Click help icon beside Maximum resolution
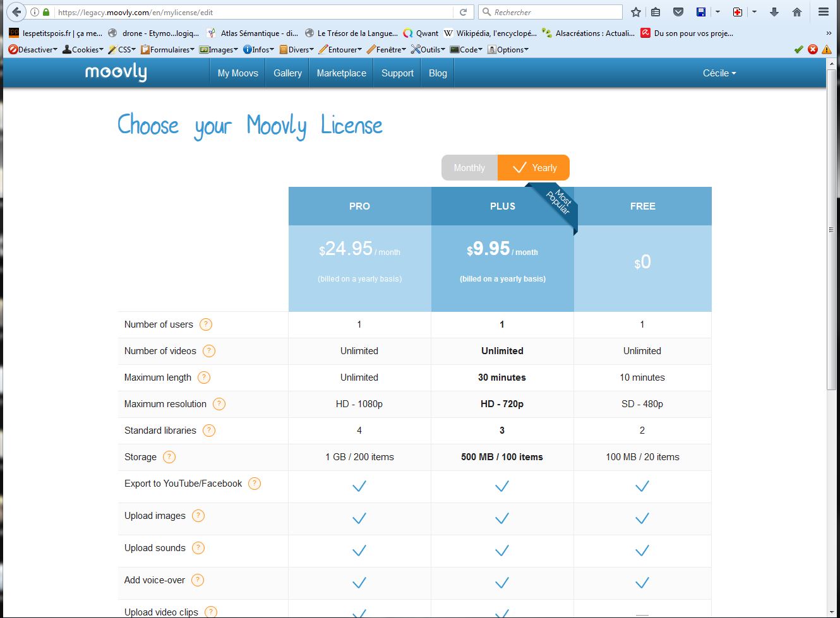The height and width of the screenshot is (618, 840). [219, 404]
